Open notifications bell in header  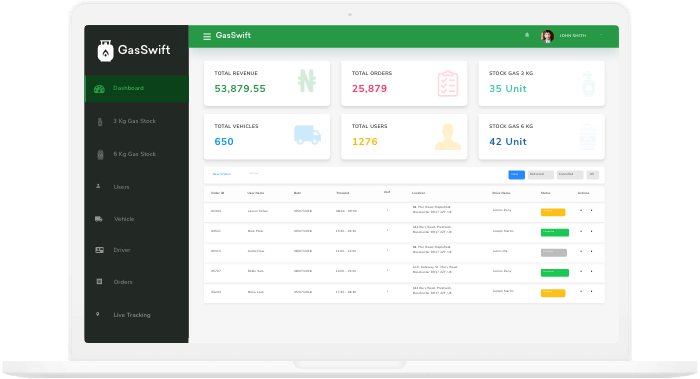pyautogui.click(x=527, y=35)
